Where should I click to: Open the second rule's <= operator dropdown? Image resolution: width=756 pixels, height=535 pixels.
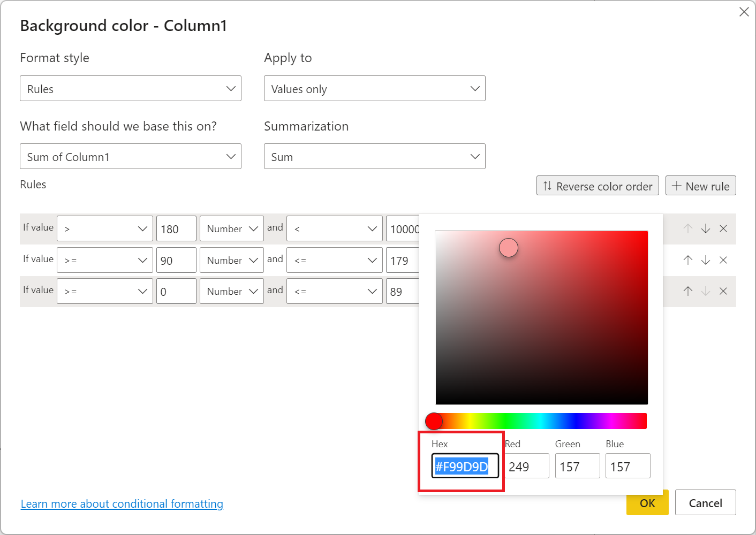[335, 260]
